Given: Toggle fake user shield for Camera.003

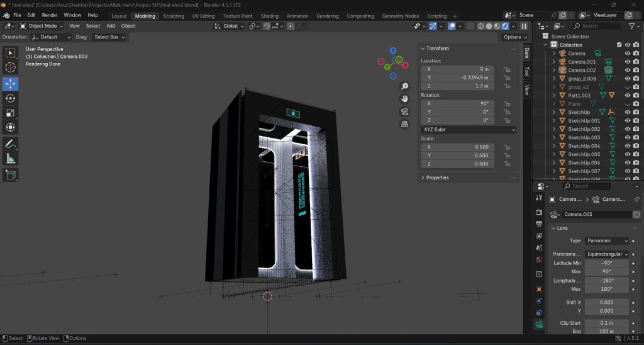Looking at the screenshot, I should point(636,214).
